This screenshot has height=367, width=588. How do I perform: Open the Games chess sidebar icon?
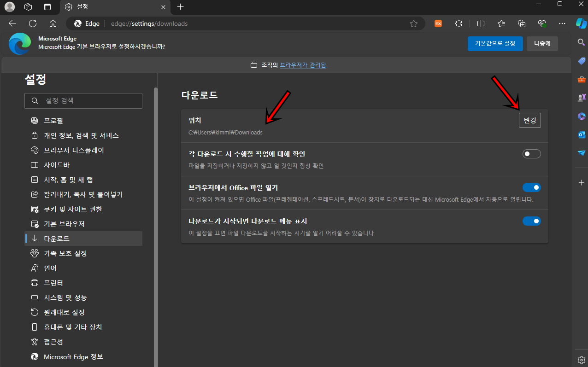[581, 98]
